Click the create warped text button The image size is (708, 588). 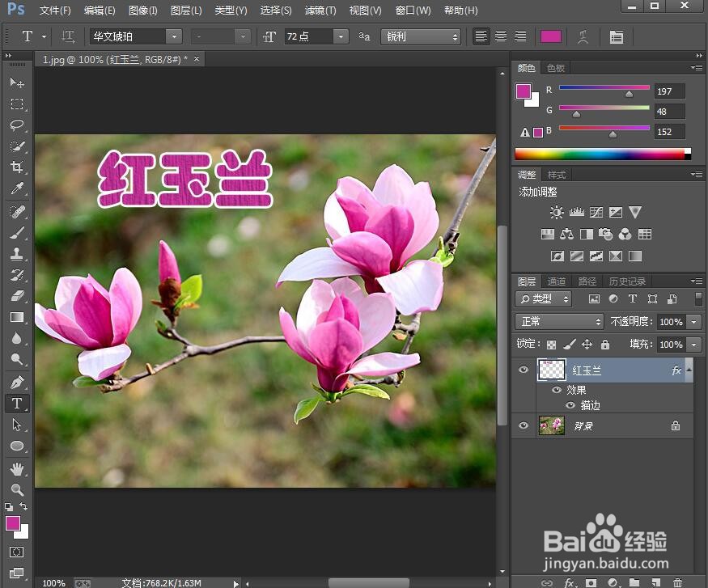[585, 36]
